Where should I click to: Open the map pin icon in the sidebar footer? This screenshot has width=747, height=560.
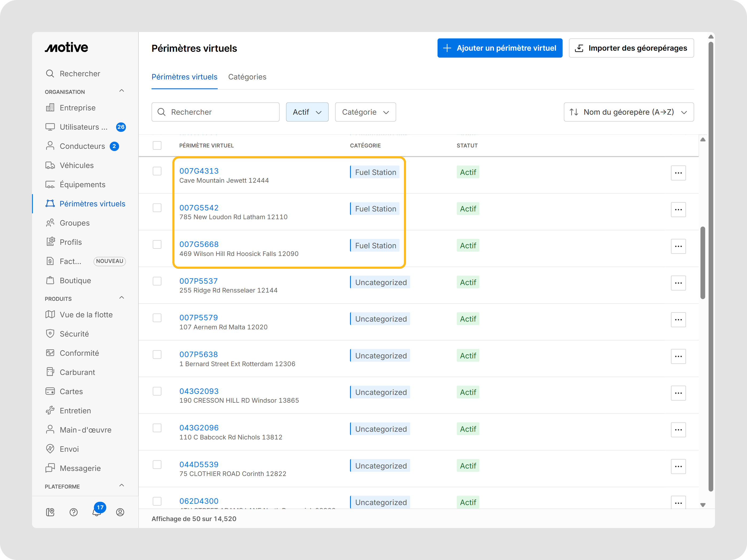(x=50, y=512)
